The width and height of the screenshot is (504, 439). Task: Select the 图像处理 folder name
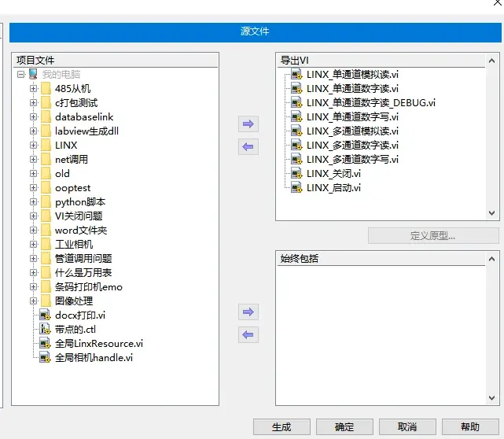(x=74, y=301)
